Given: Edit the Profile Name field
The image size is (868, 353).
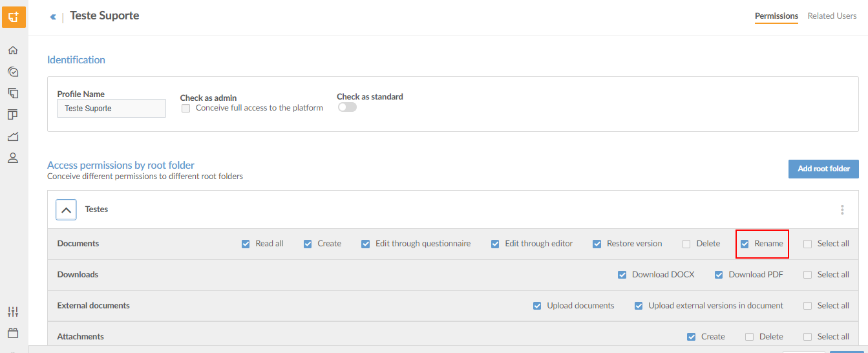Looking at the screenshot, I should pos(112,109).
